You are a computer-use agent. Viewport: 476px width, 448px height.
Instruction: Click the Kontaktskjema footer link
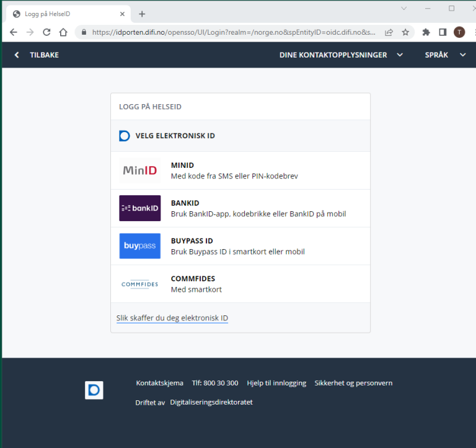159,383
